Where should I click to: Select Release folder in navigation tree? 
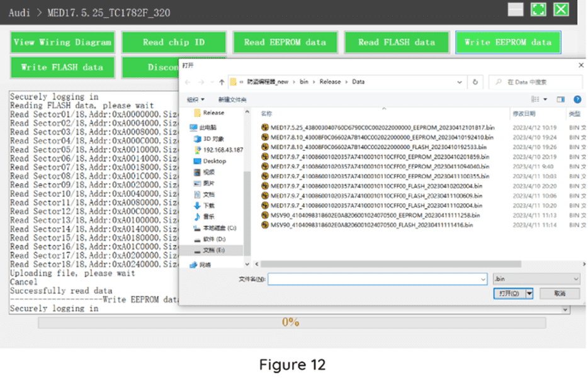209,113
